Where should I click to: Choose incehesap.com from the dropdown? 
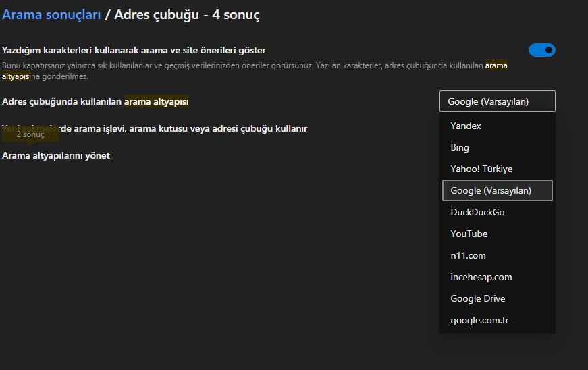coord(481,277)
